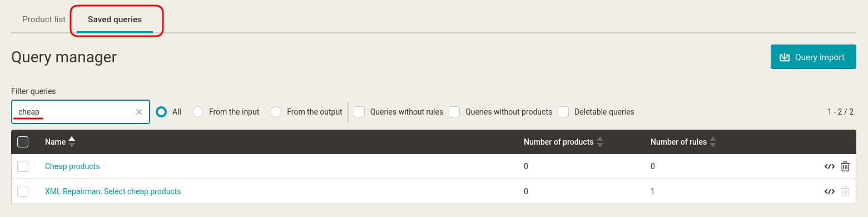Open XML Repairman: Select cheap products link
This screenshot has width=868, height=217.
(113, 191)
